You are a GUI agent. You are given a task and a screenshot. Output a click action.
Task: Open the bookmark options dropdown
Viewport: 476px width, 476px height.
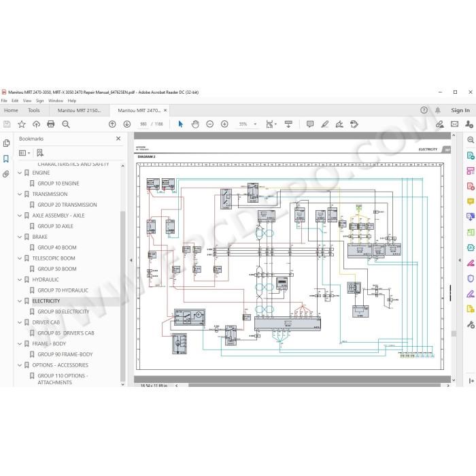coord(24,153)
